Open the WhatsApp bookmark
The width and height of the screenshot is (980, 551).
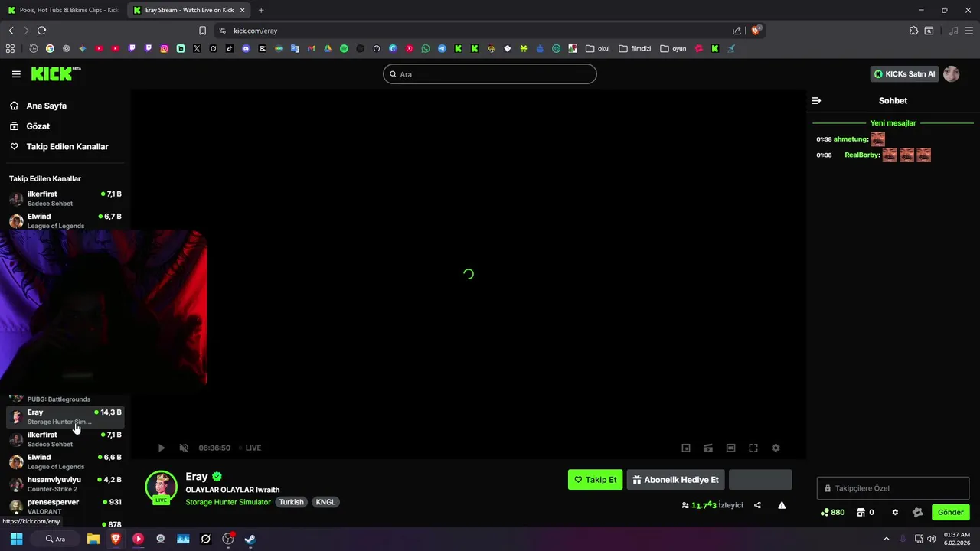point(426,48)
